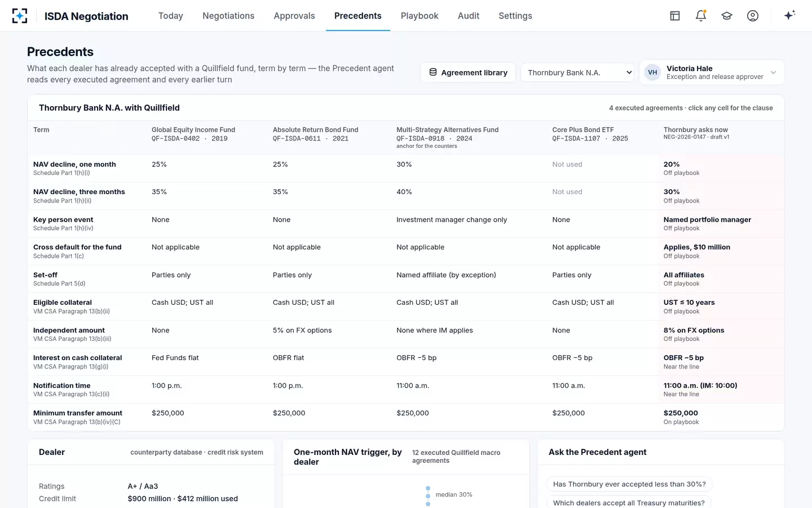Click the VH avatar for Victoria Hale

point(652,72)
